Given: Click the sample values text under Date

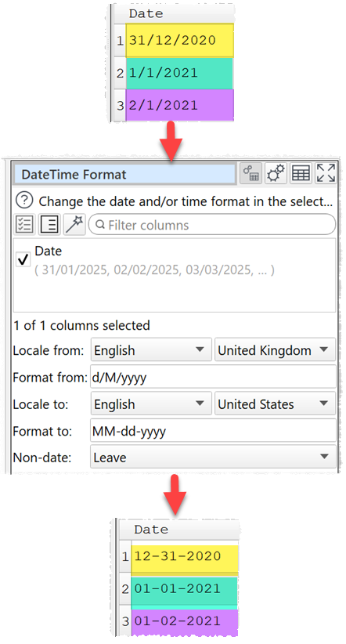Looking at the screenshot, I should click(154, 270).
